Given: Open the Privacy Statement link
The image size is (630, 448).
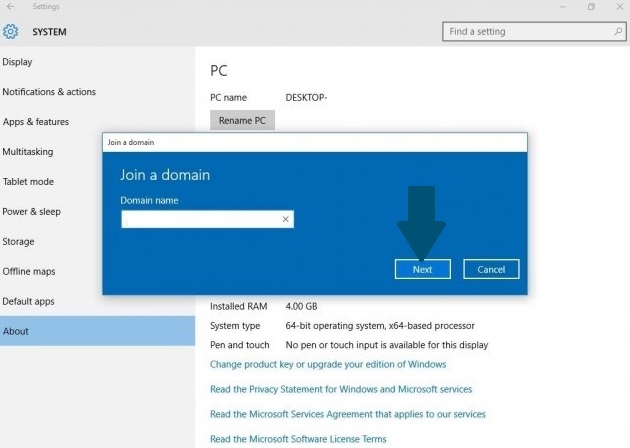Looking at the screenshot, I should click(341, 389).
